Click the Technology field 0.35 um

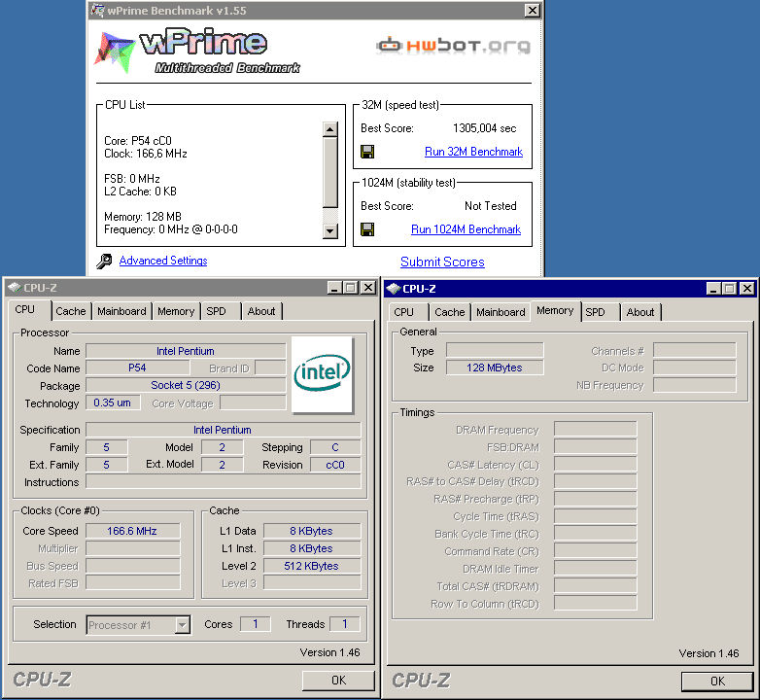tap(113, 402)
